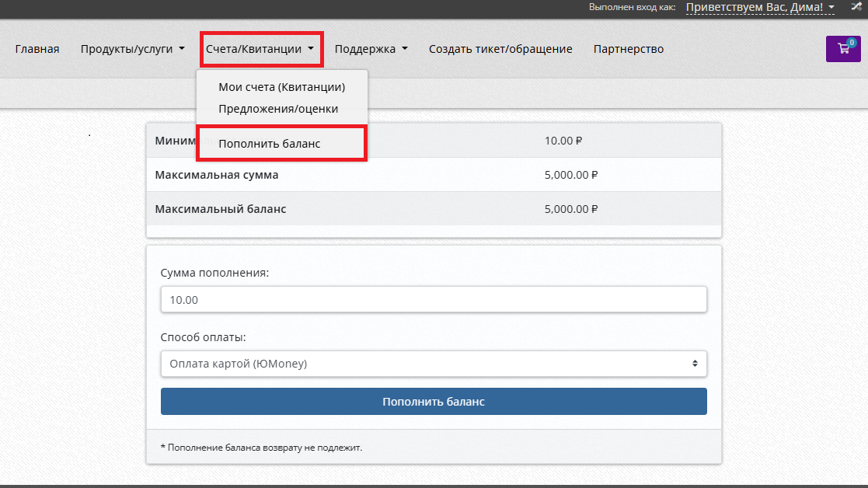Click the 10.00 ₽ minimum amount value
Screen dimensions: 868x488
click(x=563, y=141)
